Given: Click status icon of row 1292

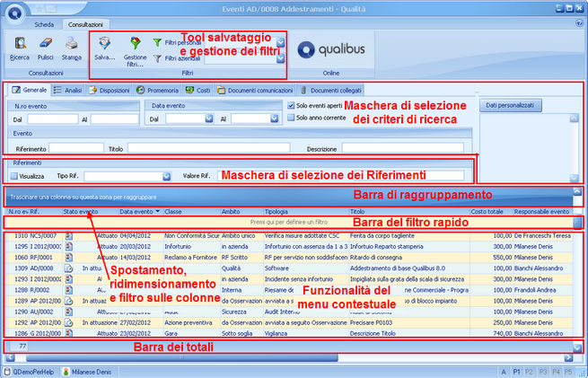Looking at the screenshot, I should click(68, 322).
